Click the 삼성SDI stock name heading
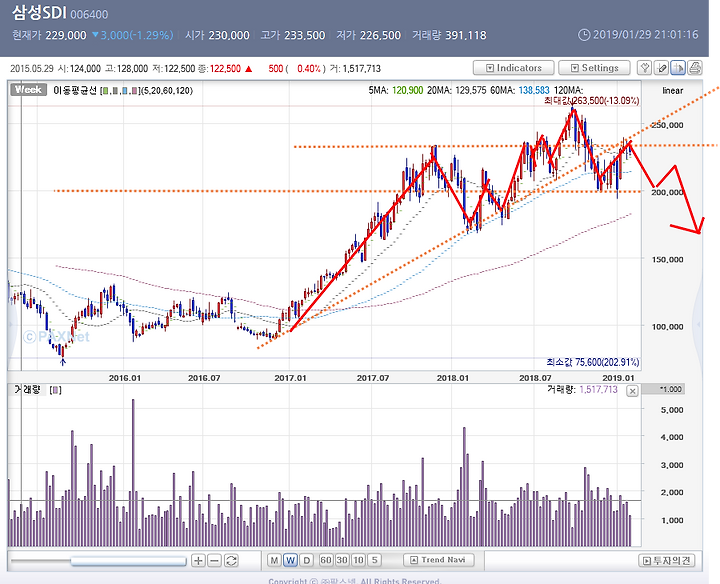Image resolution: width=720 pixels, height=584 pixels. (x=39, y=13)
